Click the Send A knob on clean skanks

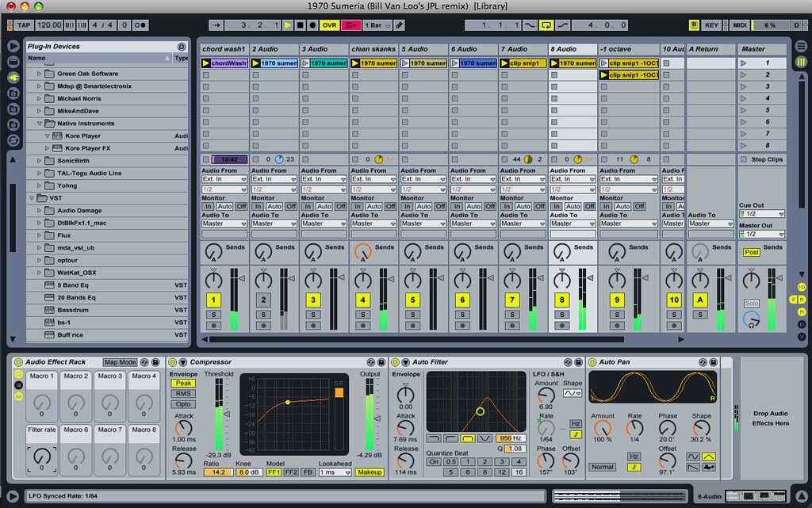(x=362, y=251)
